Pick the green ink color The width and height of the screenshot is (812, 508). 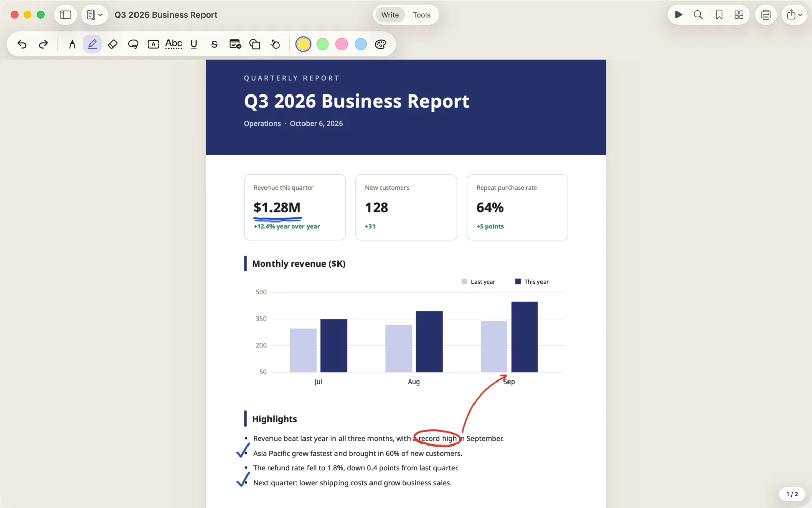(x=322, y=44)
